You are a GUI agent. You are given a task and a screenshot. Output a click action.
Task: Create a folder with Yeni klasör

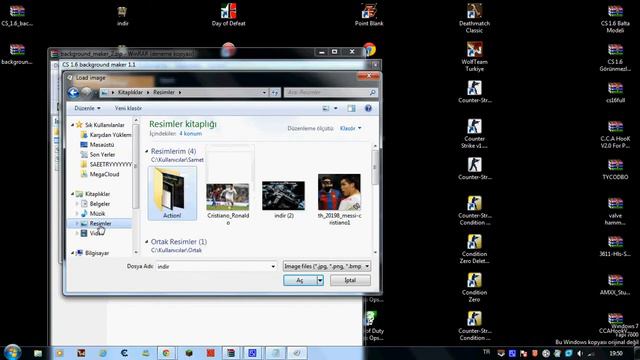coord(128,108)
